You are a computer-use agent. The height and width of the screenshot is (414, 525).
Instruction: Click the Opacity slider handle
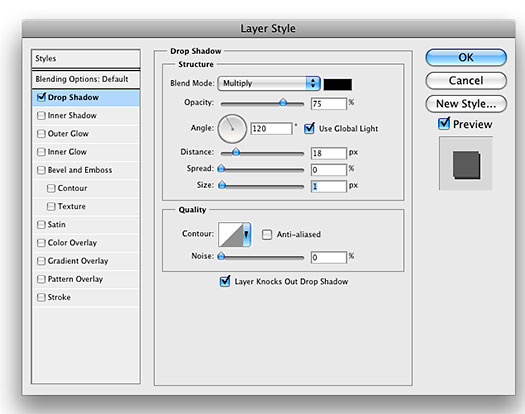(x=283, y=102)
